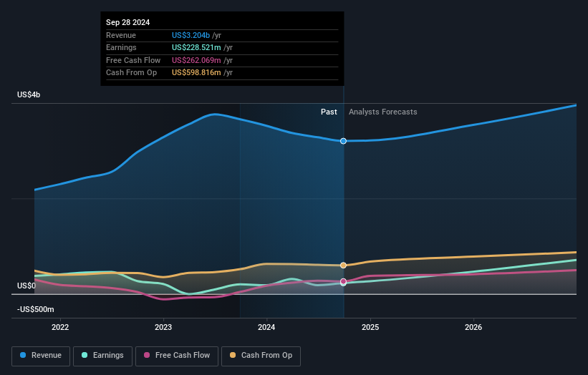The width and height of the screenshot is (588, 375).
Task: Toggle the Earnings legend button
Action: pos(102,356)
